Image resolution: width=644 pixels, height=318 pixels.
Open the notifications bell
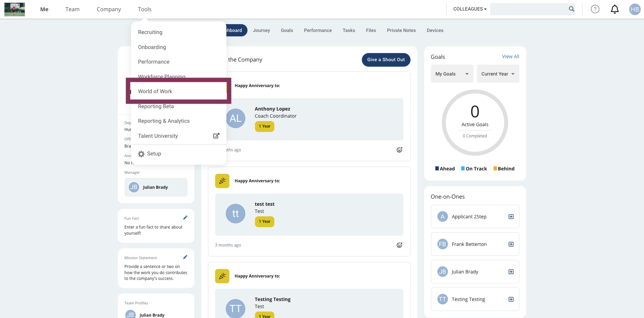[615, 9]
